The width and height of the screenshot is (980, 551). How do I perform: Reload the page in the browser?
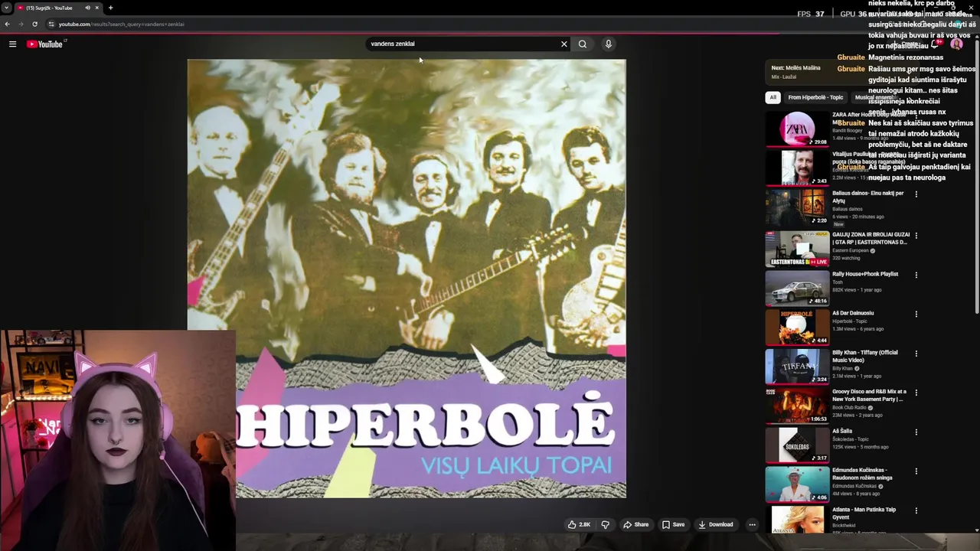pyautogui.click(x=34, y=24)
